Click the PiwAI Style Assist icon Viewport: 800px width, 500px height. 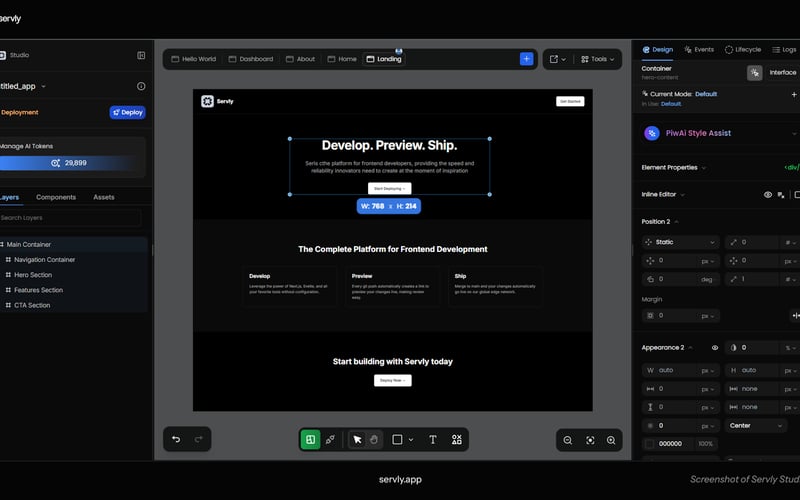[652, 133]
